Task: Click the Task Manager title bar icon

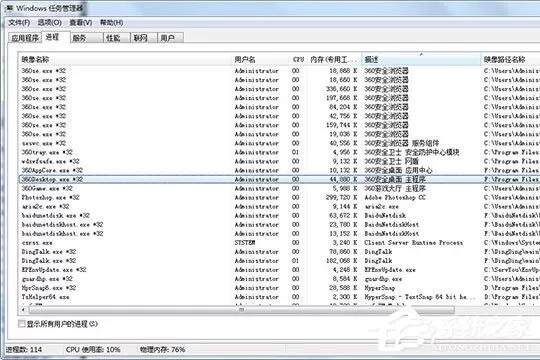Action: coord(9,8)
